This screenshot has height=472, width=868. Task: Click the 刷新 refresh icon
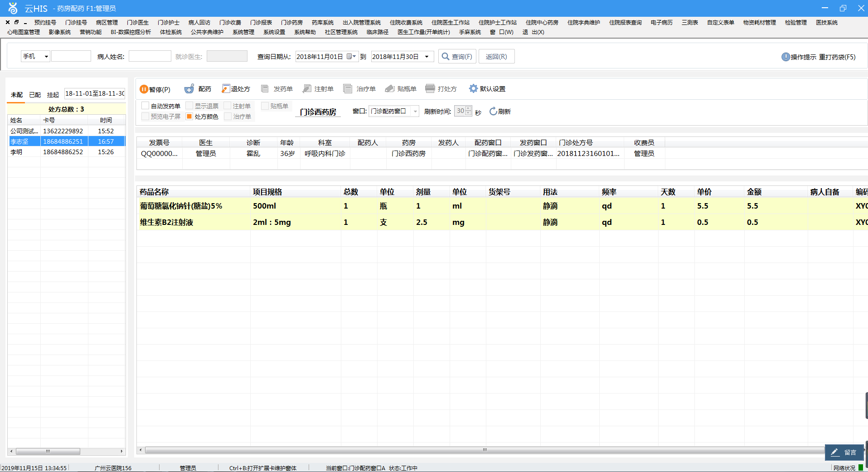(493, 112)
